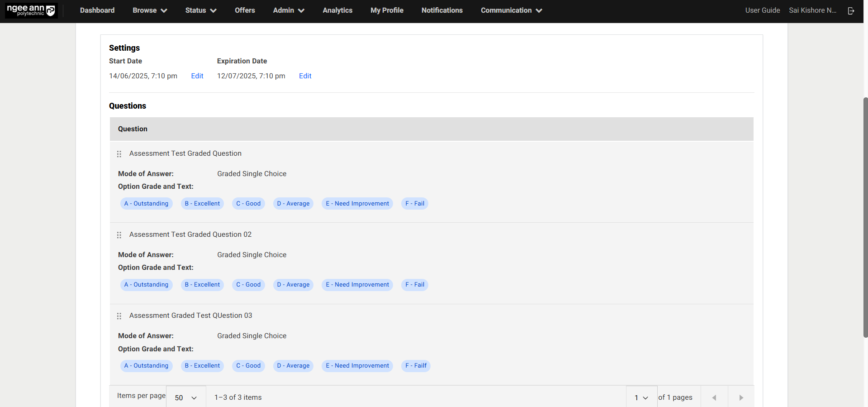Open the Analytics page
Screen dimensions: 868x407
(x=337, y=10)
